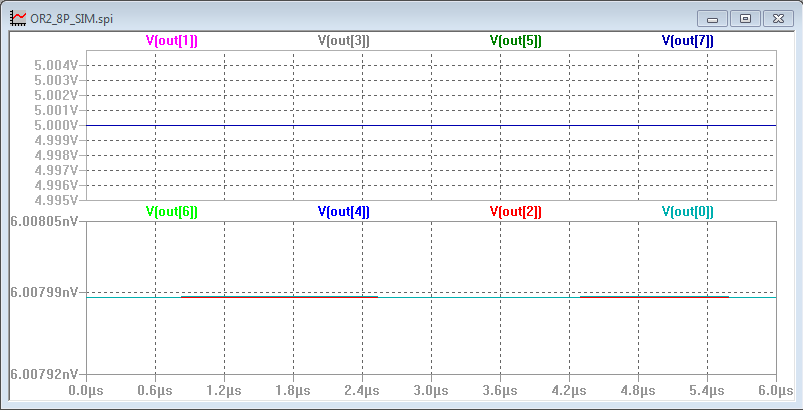Click the 5.000V vertical axis label
The image size is (803, 410).
click(56, 125)
